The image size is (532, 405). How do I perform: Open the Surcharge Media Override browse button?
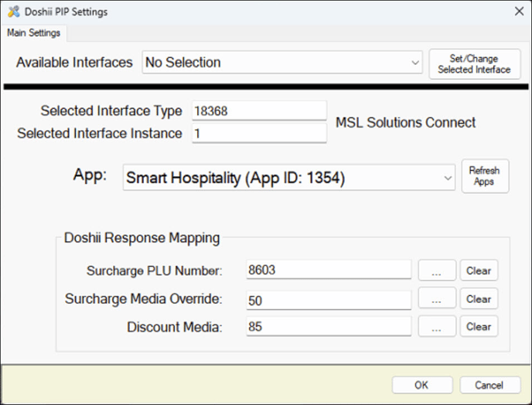pyautogui.click(x=437, y=298)
